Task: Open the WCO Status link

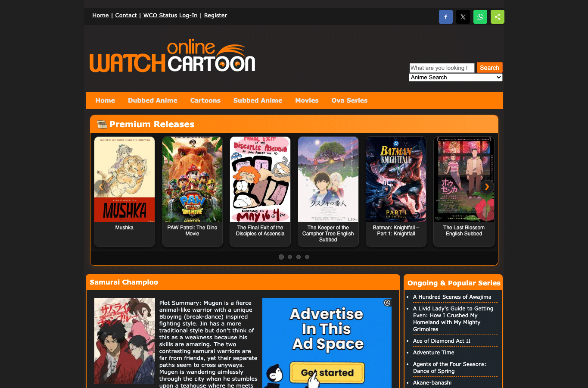Action: (160, 16)
